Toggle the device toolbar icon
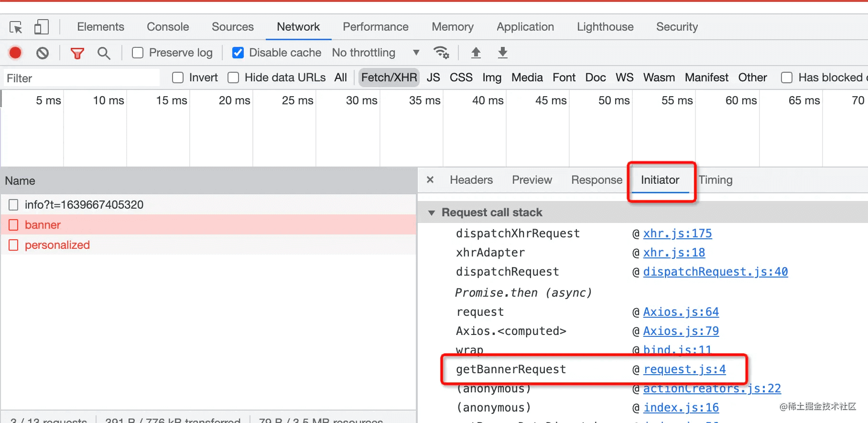This screenshot has width=868, height=423. (42, 27)
